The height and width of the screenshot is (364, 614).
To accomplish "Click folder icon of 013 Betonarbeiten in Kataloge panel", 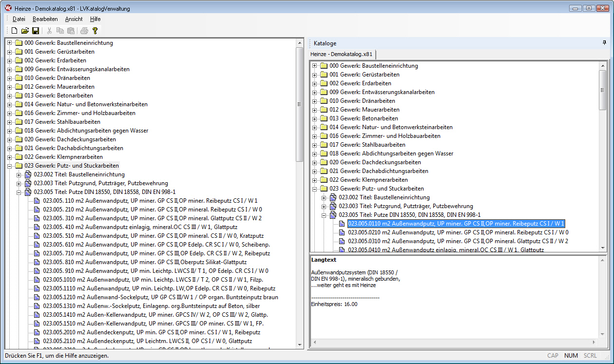I will coord(324,118).
